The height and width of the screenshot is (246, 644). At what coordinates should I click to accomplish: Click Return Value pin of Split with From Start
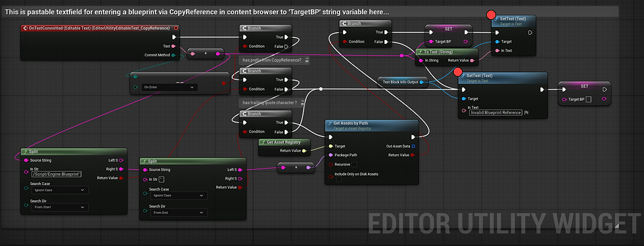point(121,178)
